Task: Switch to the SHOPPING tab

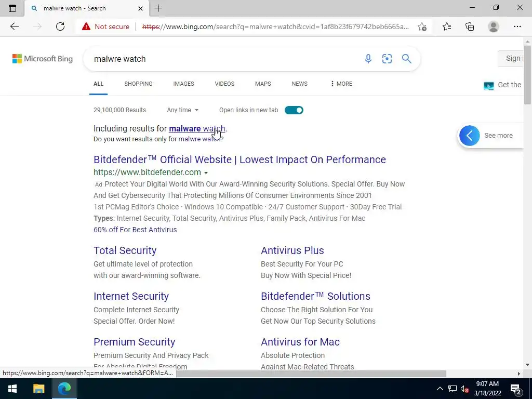Action: click(138, 84)
